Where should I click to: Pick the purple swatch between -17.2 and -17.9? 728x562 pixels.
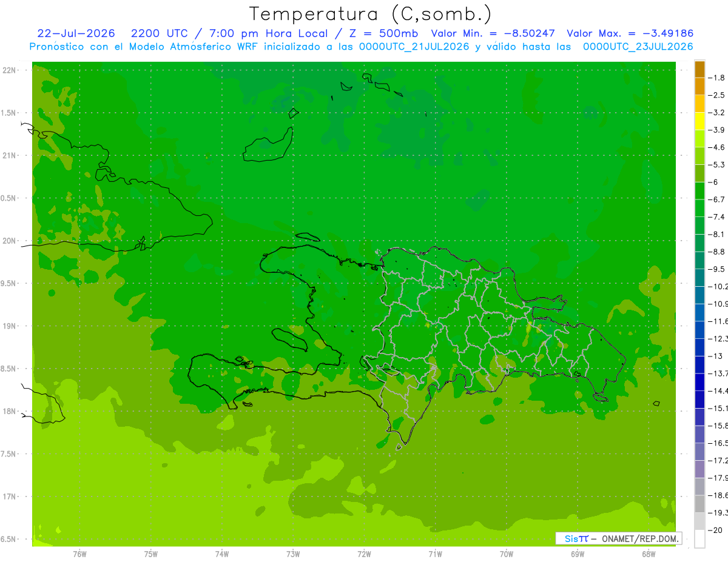699,469
